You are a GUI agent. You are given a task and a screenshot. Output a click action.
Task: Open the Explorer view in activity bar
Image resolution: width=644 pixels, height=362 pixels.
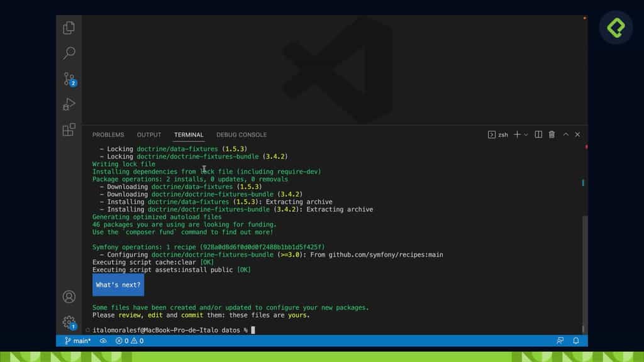[69, 28]
